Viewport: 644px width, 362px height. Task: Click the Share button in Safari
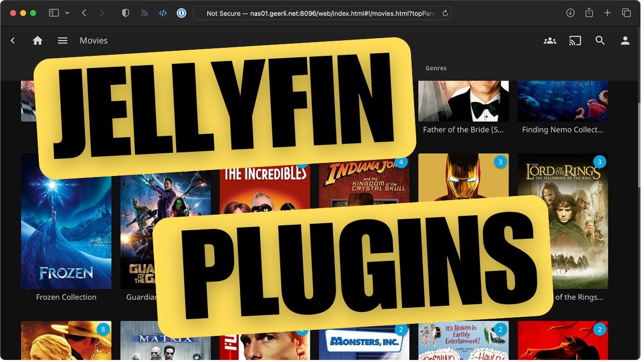[x=589, y=13]
